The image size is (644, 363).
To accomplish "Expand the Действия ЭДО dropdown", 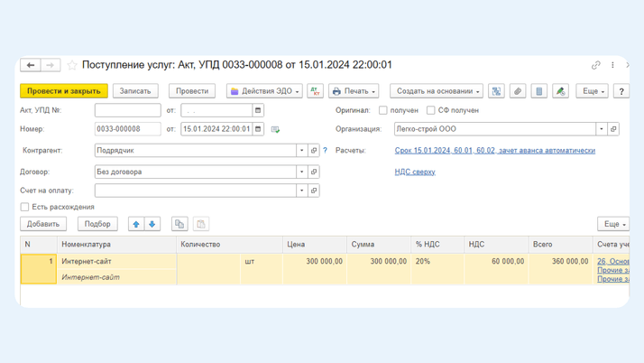I will (x=264, y=91).
